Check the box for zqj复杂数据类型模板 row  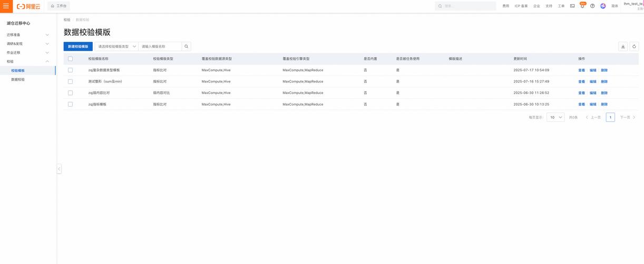[70, 70]
